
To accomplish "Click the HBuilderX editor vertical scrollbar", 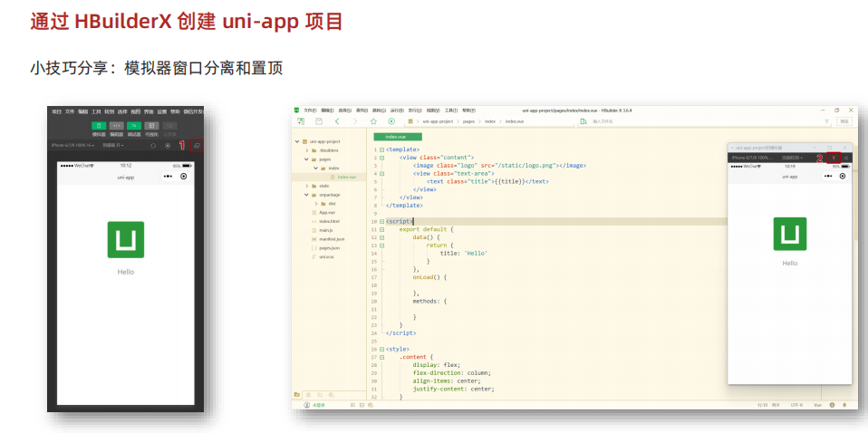I will coord(857,191).
